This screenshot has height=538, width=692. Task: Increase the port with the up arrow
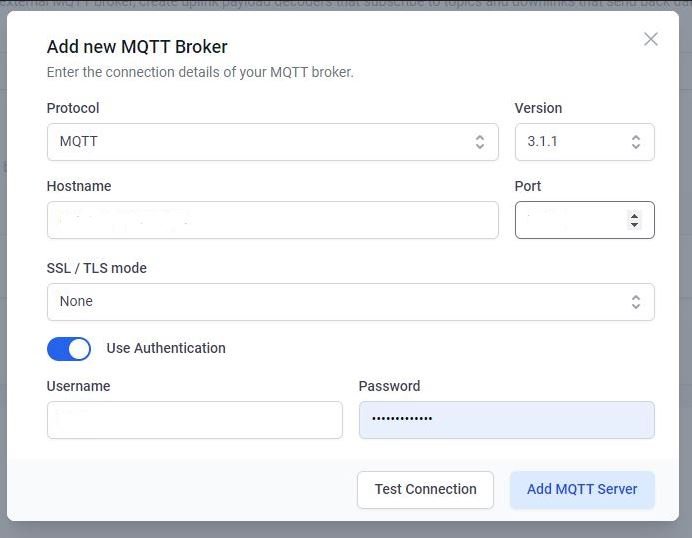pyautogui.click(x=634, y=215)
